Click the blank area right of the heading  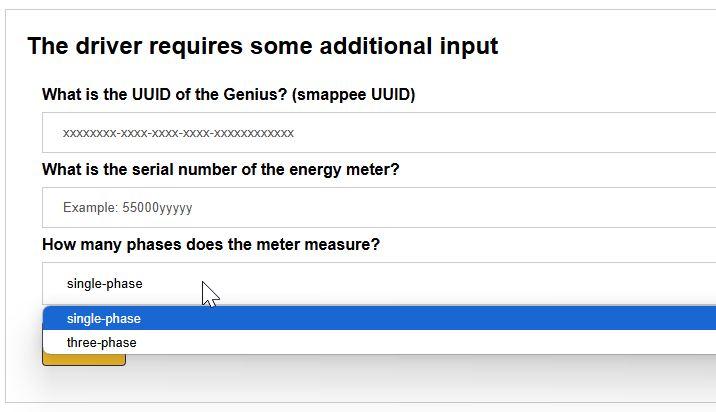pyautogui.click(x=610, y=46)
